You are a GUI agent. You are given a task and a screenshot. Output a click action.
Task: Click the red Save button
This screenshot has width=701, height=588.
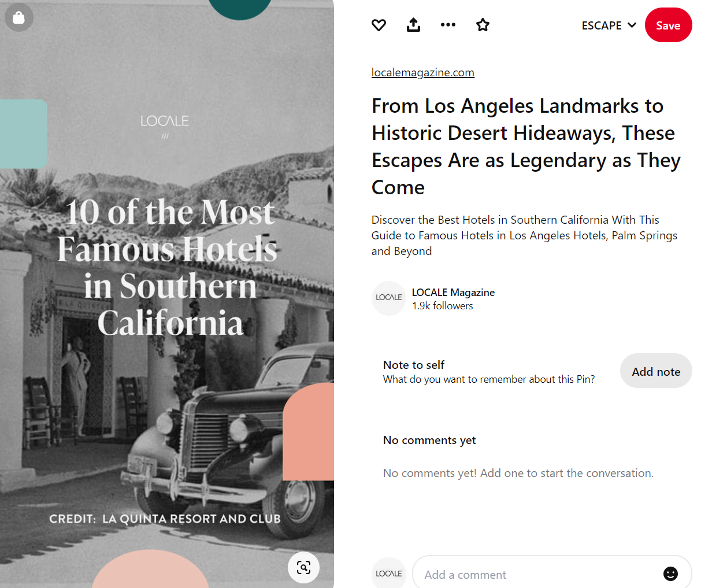(x=668, y=25)
